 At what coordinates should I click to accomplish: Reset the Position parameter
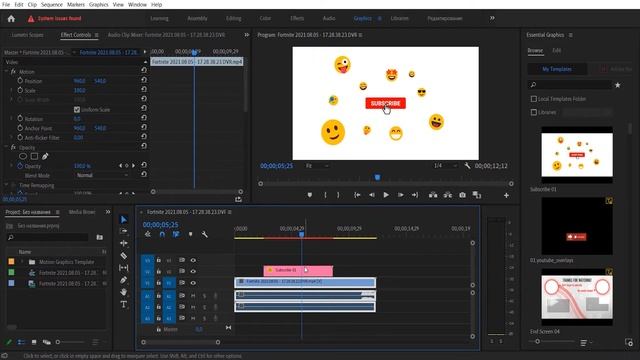pyautogui.click(x=144, y=80)
